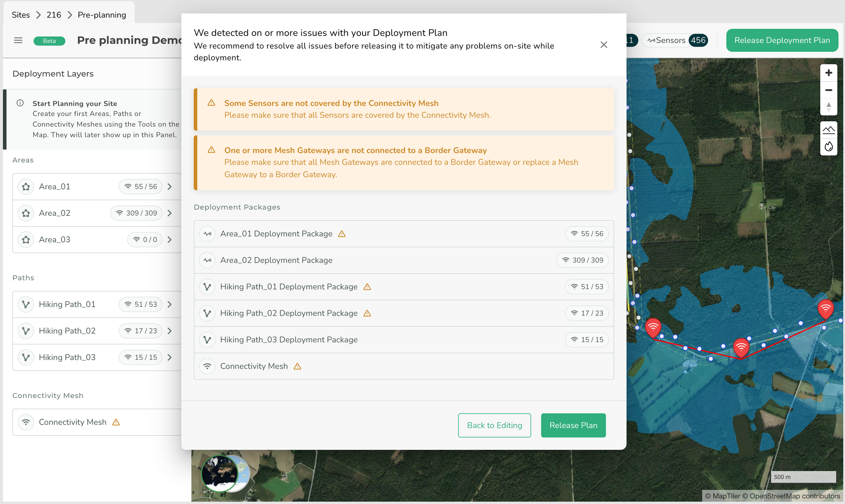The width and height of the screenshot is (845, 504).
Task: Click the fire risk flame icon
Action: [x=828, y=146]
